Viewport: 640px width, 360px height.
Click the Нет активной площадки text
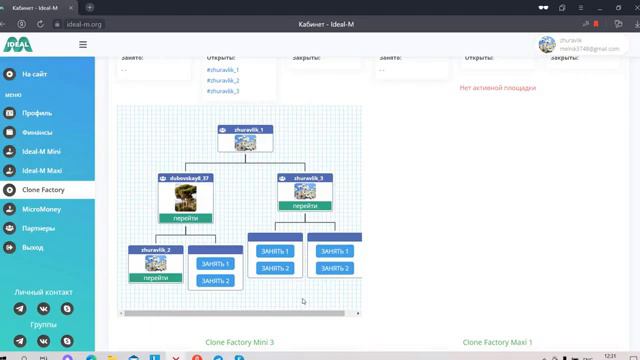498,88
